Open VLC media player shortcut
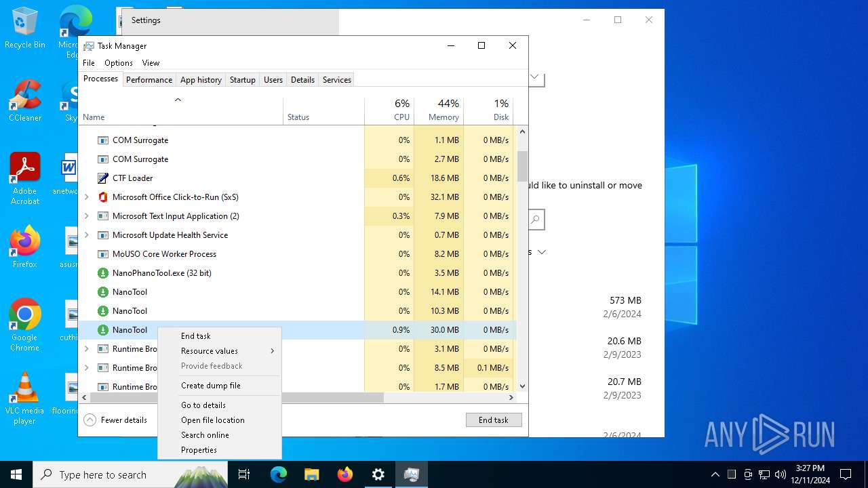This screenshot has height=488, width=868. tap(25, 398)
